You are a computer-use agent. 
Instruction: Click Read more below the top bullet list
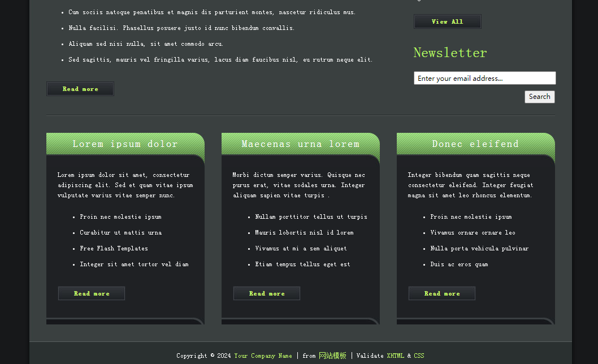[80, 89]
